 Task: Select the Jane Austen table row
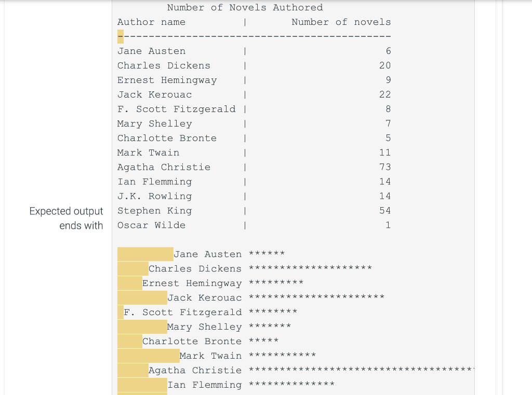click(x=151, y=51)
